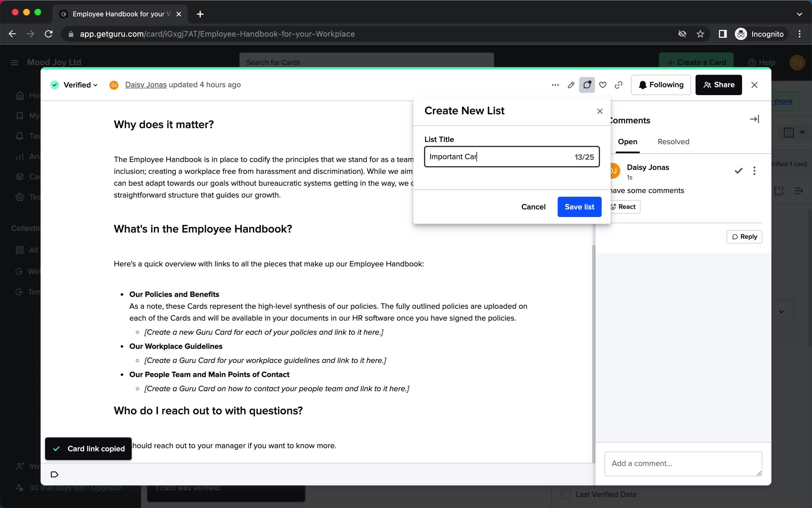Click the 'more' link behind the card
The width and height of the screenshot is (812, 508).
point(784,101)
